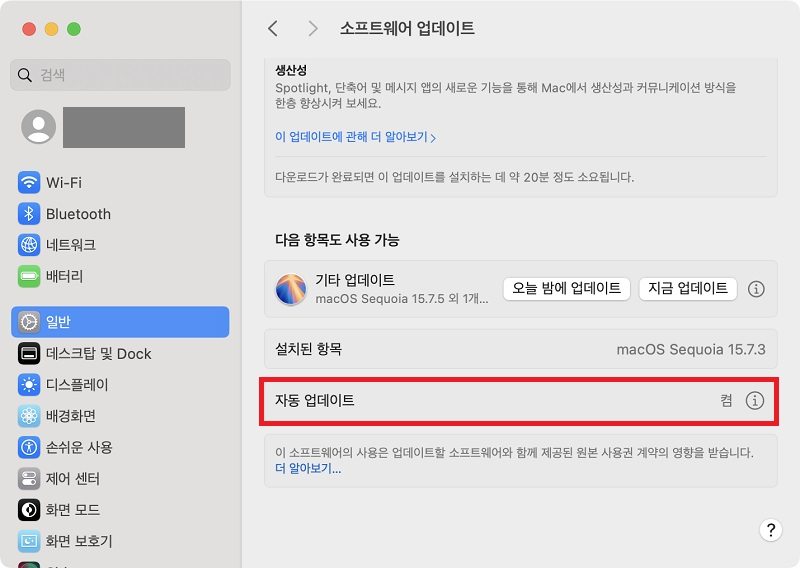Click the 배터리 battery icon
This screenshot has height=568, width=800.
tap(29, 276)
